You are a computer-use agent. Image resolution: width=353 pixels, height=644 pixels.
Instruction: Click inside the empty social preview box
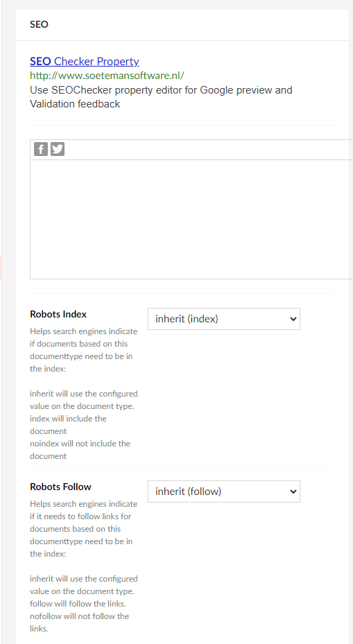tap(191, 219)
